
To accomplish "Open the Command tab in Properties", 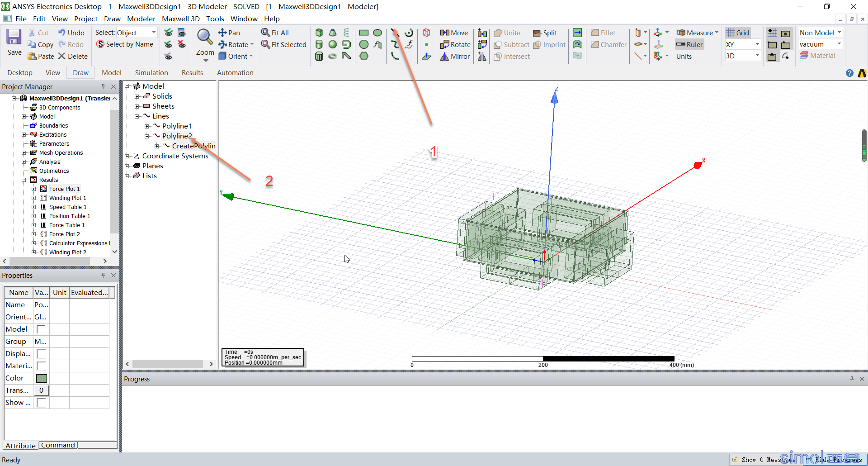I will [x=58, y=445].
